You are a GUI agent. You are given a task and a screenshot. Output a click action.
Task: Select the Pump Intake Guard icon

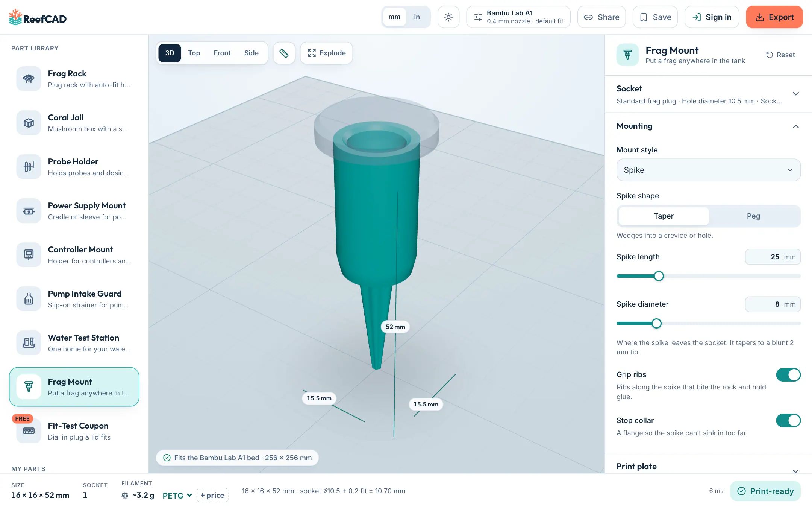[x=29, y=299]
